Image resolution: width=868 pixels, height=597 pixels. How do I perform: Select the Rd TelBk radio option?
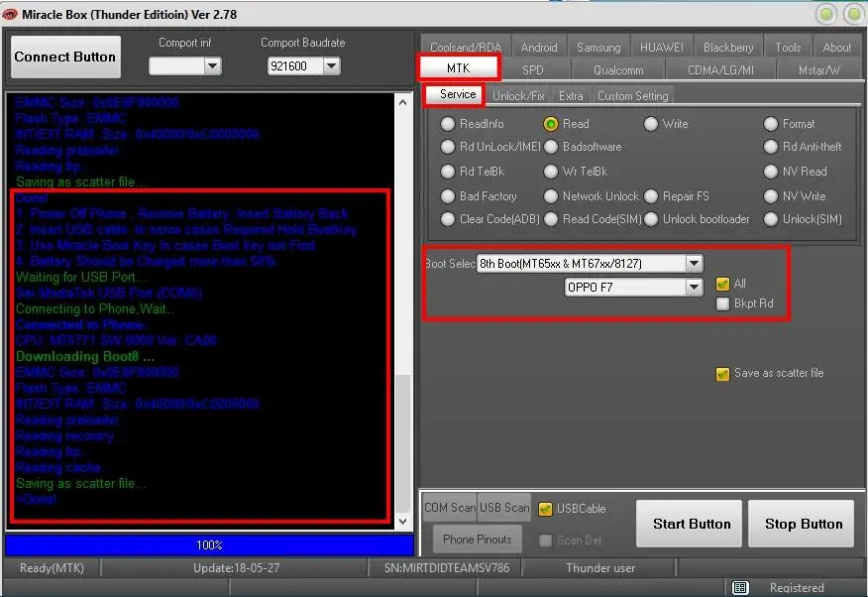click(447, 172)
